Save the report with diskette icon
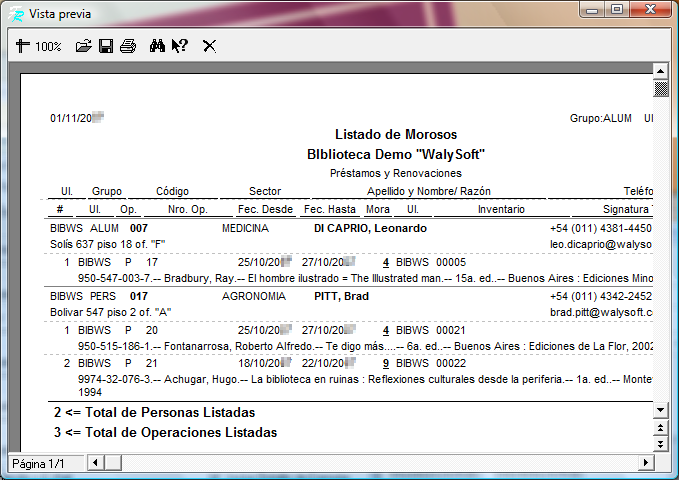Viewport: 679px width, 480px height. tap(106, 46)
